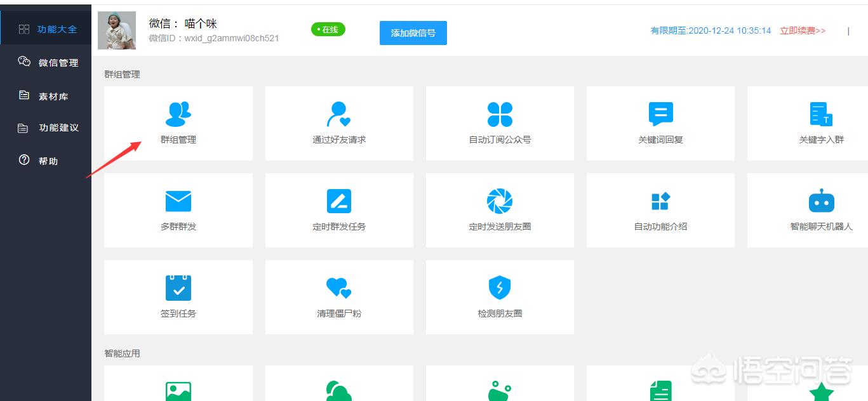Open 多群群发 envelope icon
Viewport: 868px width, 401px height.
pos(178,201)
